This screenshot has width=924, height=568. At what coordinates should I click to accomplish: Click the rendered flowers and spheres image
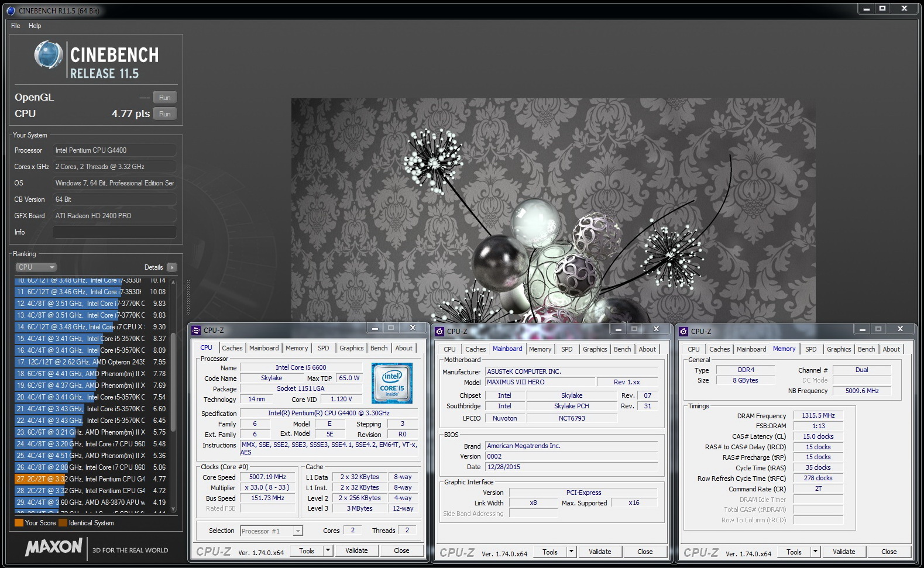pos(553,211)
